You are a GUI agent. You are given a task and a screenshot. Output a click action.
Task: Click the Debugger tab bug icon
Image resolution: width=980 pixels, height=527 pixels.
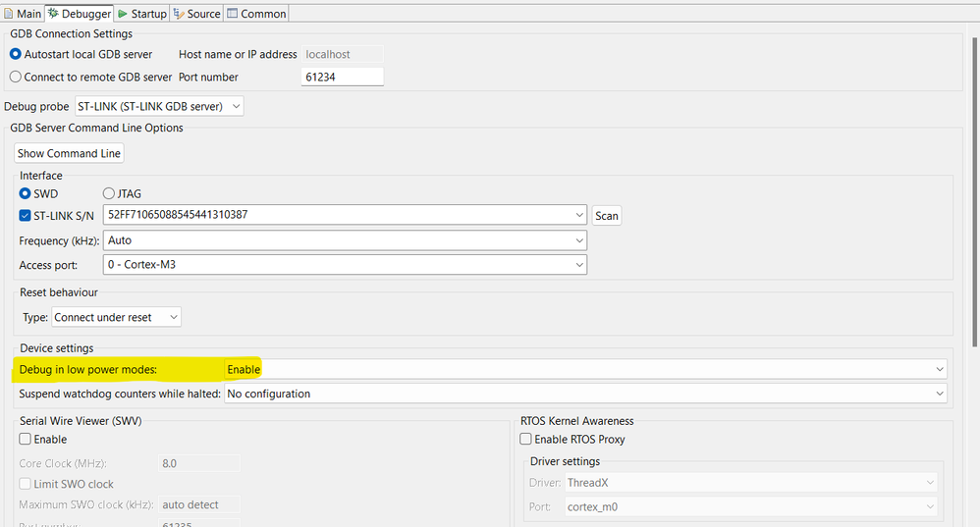[53, 14]
